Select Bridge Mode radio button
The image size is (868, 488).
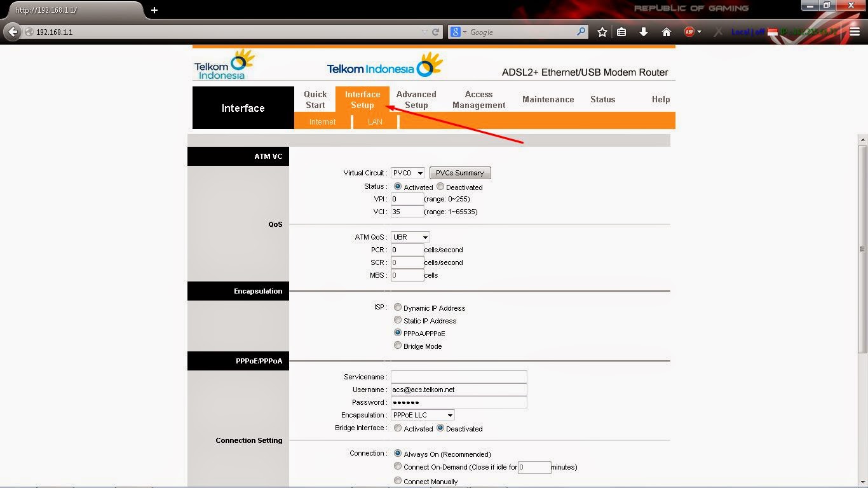pos(398,346)
